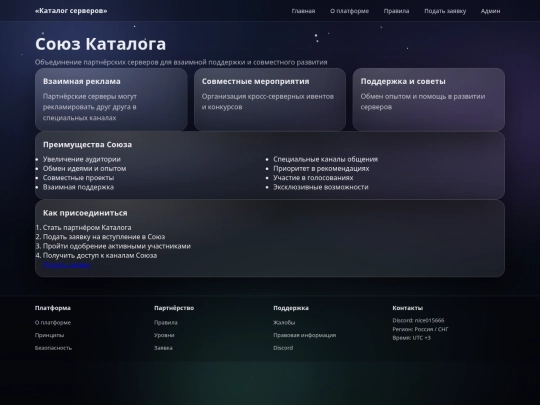540x405 pixels.
Task: Click list item Специальные каналы общения
Action: [x=325, y=159]
